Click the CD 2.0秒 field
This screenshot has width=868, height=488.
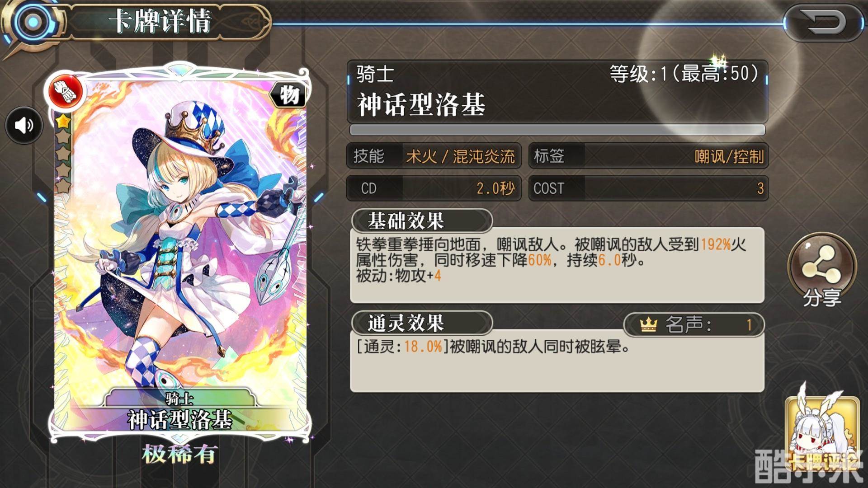coord(434,188)
